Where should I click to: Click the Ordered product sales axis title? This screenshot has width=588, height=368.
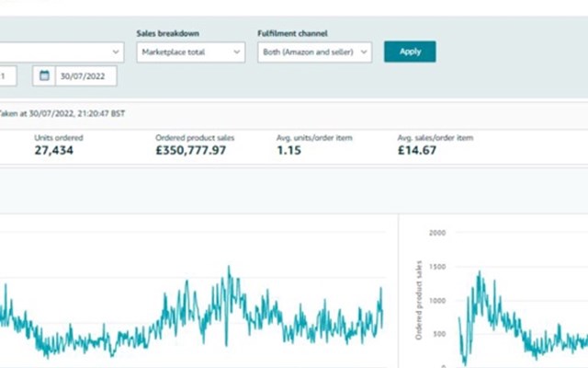pyautogui.click(x=419, y=301)
